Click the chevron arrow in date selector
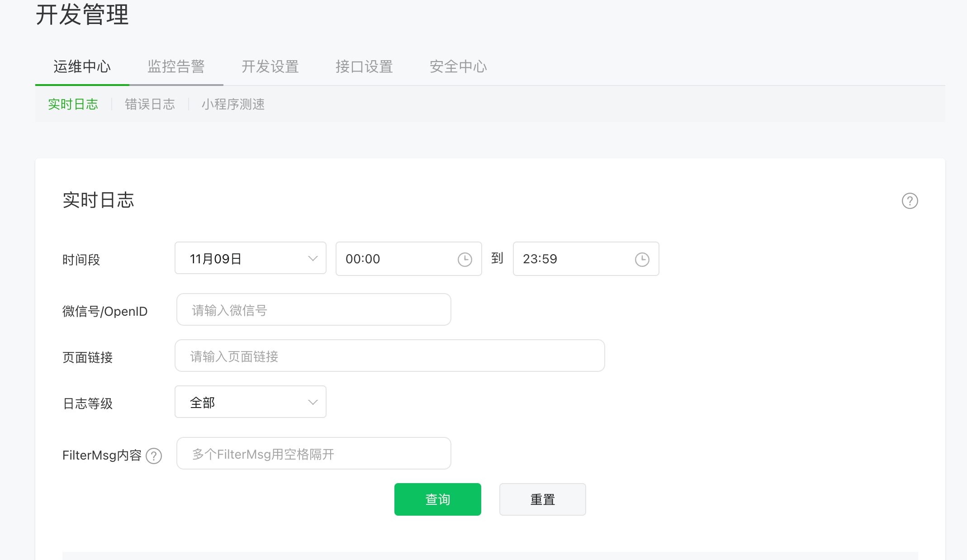This screenshot has width=967, height=560. coord(313,258)
